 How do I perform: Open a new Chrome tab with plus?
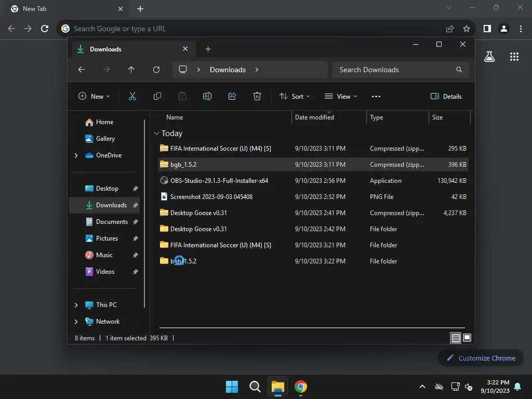coord(140,9)
